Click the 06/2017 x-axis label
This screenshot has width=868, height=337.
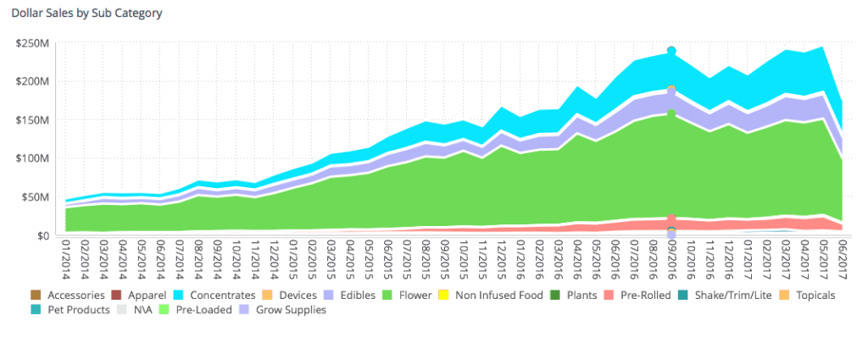pos(843,258)
